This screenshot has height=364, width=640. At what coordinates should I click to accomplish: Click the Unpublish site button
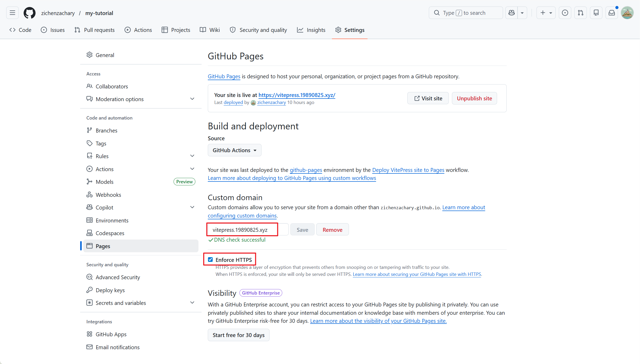474,98
